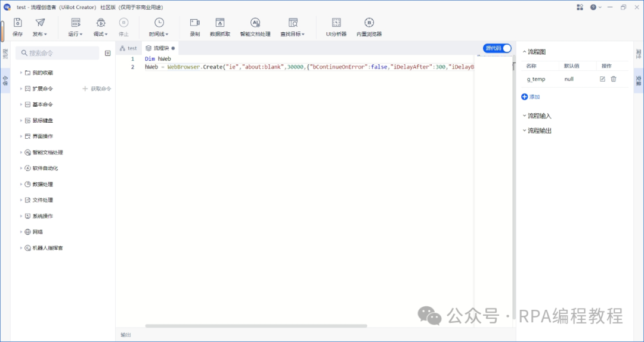This screenshot has height=342, width=644.
Task: Select the upper right sidebar tab
Action: [639, 54]
